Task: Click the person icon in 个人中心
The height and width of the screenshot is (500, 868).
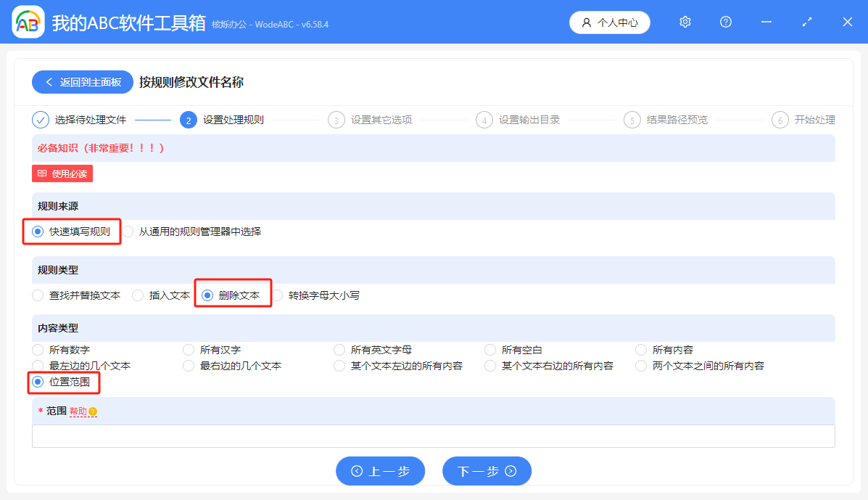Action: tap(587, 22)
